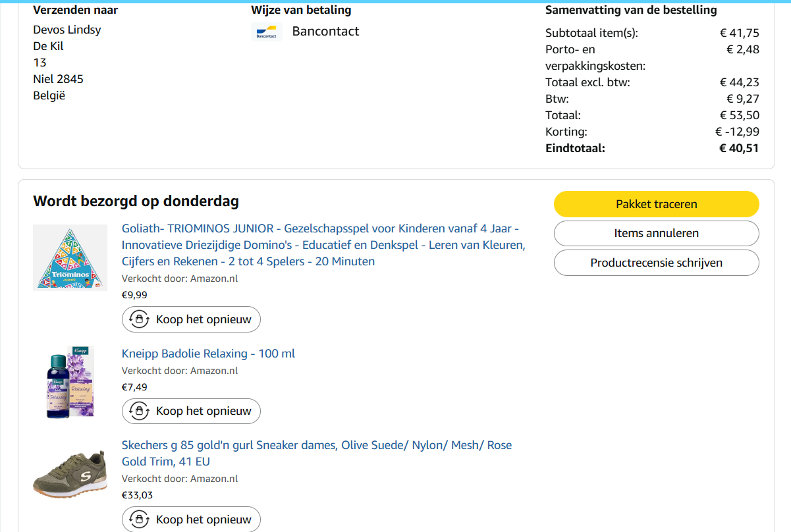This screenshot has width=791, height=532.
Task: Click the België address line
Action: [49, 95]
